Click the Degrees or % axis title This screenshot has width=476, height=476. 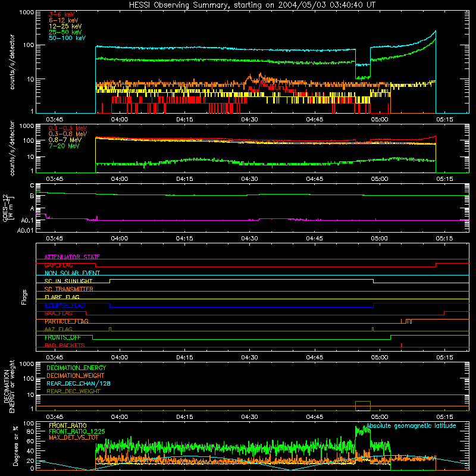15,446
